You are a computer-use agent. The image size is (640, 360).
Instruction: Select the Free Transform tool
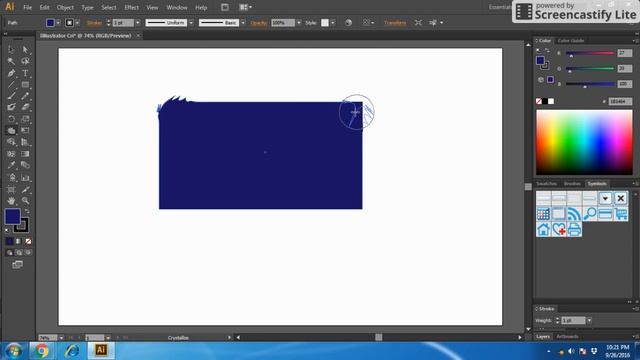[25, 131]
